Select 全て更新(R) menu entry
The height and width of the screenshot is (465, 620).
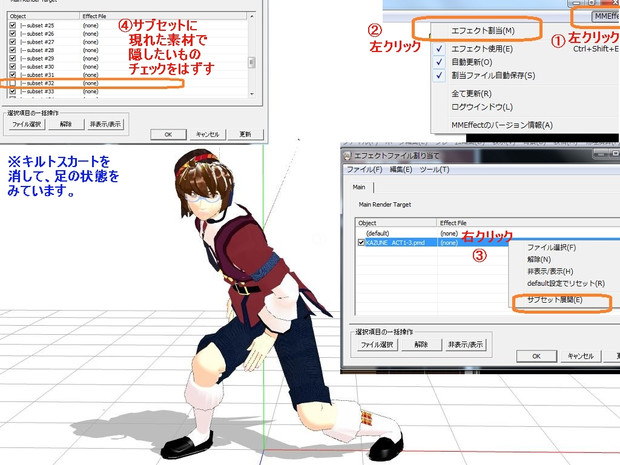point(471,94)
